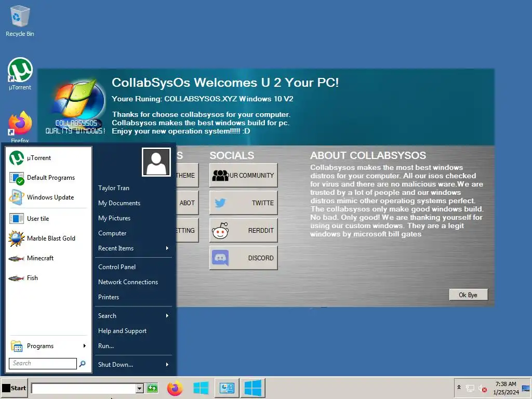Click the control panel taskbar icon

pyautogui.click(x=227, y=388)
